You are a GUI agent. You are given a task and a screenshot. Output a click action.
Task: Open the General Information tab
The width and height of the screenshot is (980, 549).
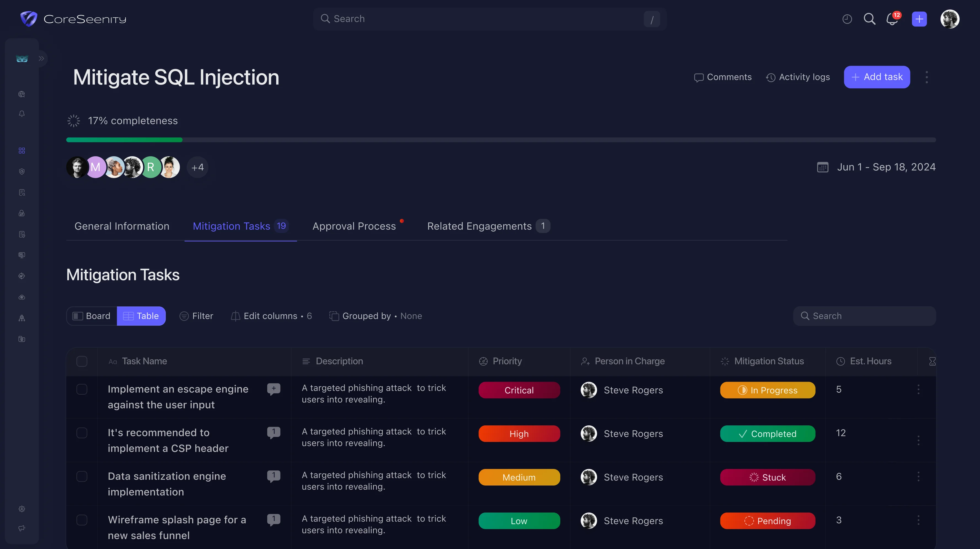click(122, 226)
